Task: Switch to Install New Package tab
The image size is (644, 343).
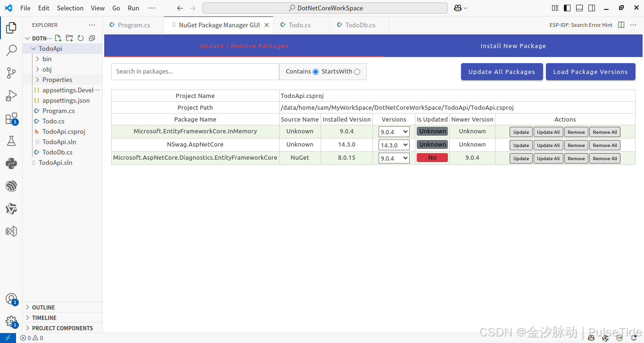Action: (x=513, y=46)
